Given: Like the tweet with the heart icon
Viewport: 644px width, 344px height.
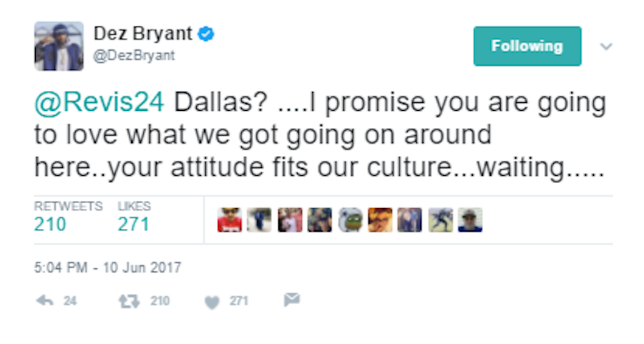Looking at the screenshot, I should pyautogui.click(x=211, y=302).
